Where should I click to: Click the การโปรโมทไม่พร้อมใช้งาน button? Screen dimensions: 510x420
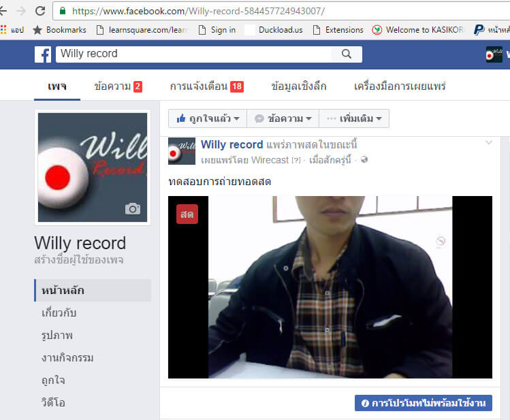tap(423, 403)
